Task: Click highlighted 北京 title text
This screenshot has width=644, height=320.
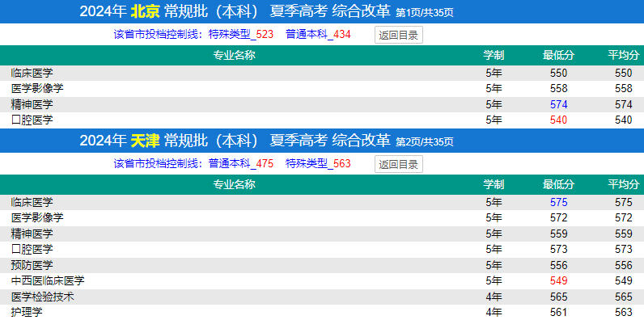Action: (x=145, y=11)
